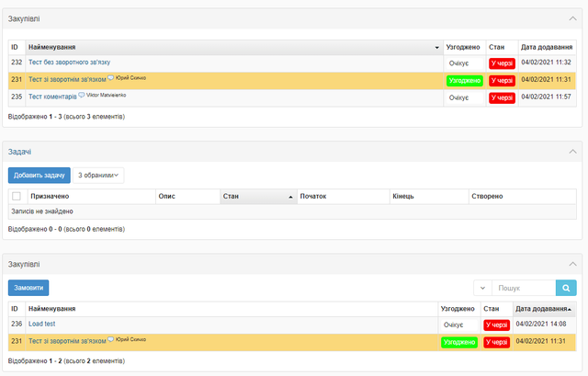The width and height of the screenshot is (588, 376).
Task: Click the У черзі badge in Load test row
Action: (496, 325)
